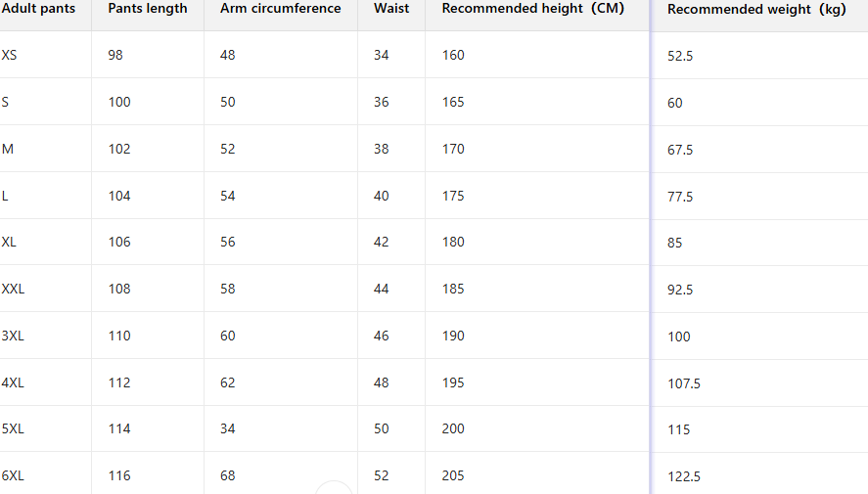Select recommended height value 175
This screenshot has width=868, height=494.
pyautogui.click(x=453, y=197)
